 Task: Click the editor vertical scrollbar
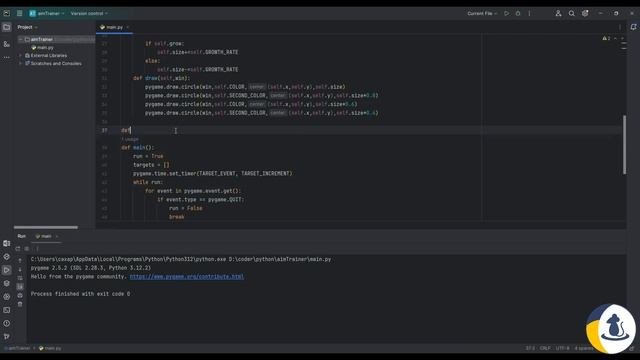click(x=624, y=145)
